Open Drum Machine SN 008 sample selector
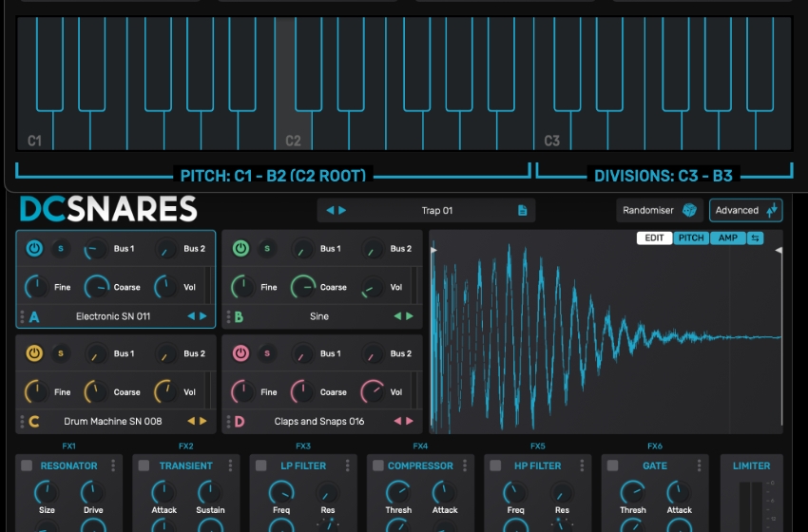The width and height of the screenshot is (808, 532). tap(113, 421)
